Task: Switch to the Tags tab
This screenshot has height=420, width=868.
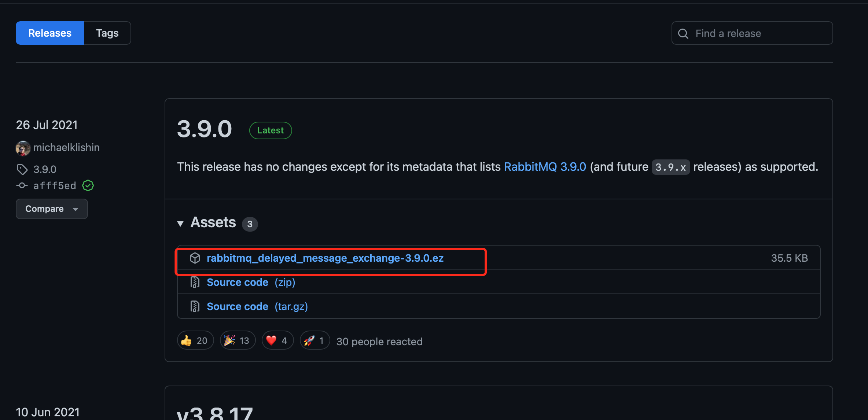Action: [107, 33]
